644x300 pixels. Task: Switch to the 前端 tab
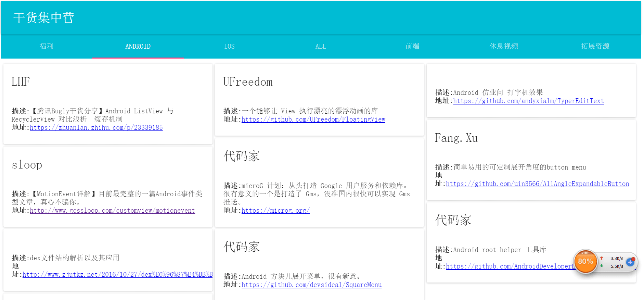point(412,46)
